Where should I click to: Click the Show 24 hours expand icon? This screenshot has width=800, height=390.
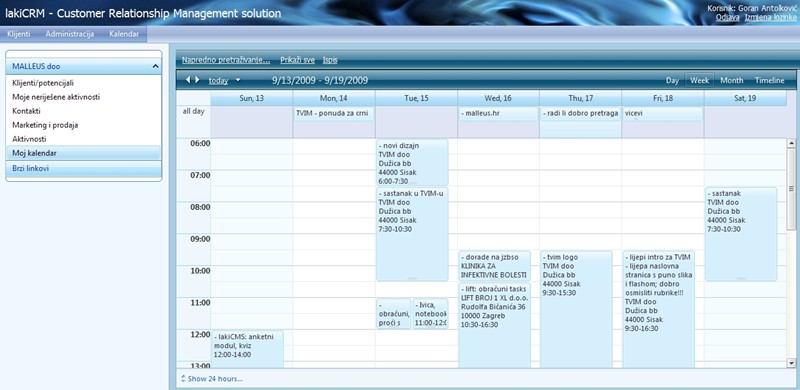(184, 379)
